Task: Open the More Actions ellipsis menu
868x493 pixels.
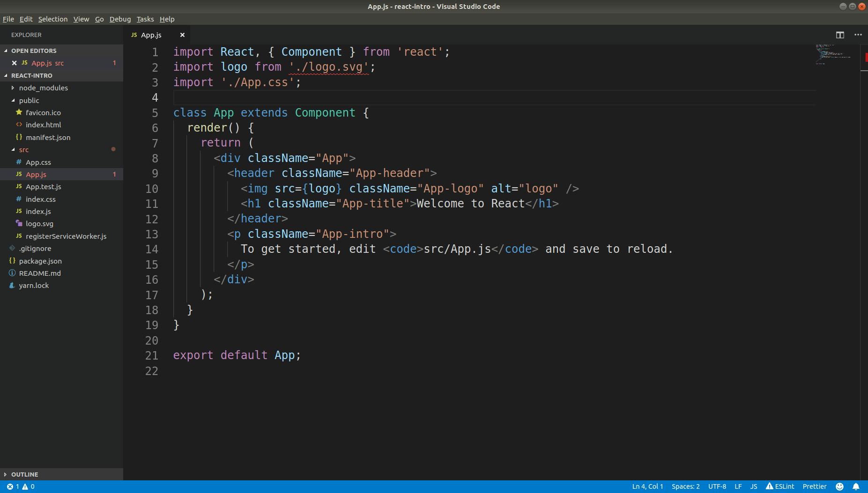Action: tap(859, 35)
